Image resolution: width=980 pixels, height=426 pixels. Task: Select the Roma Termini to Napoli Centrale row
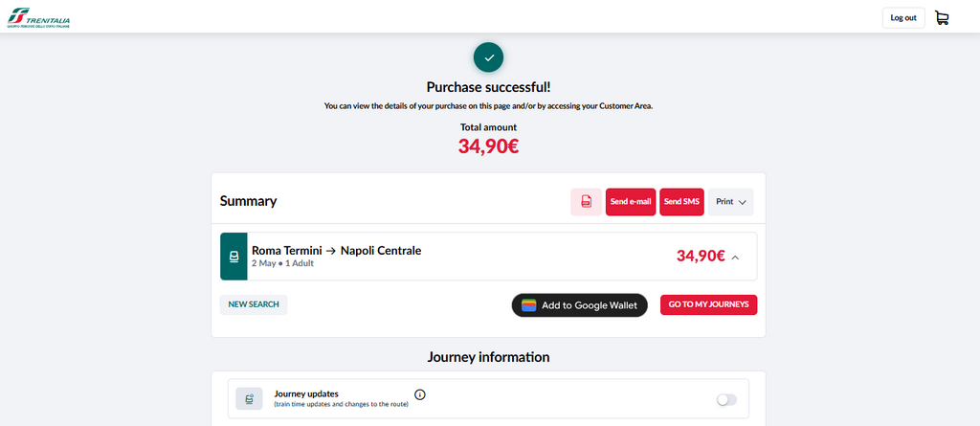(489, 257)
